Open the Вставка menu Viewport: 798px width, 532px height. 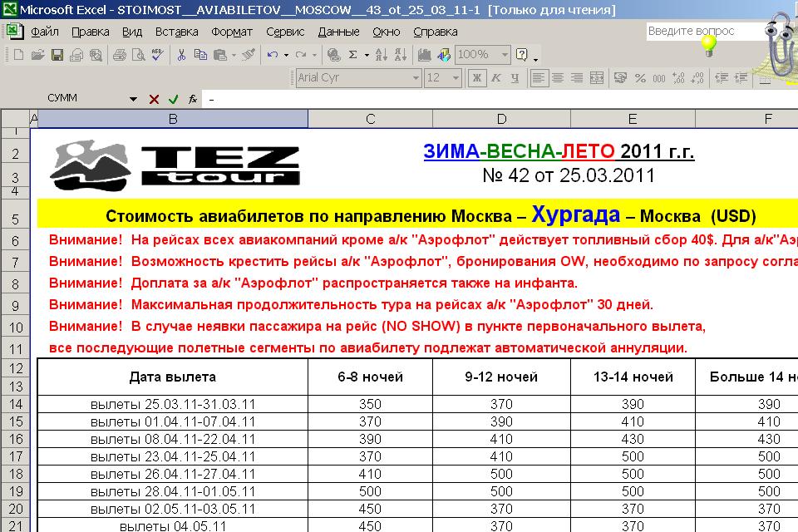point(176,32)
